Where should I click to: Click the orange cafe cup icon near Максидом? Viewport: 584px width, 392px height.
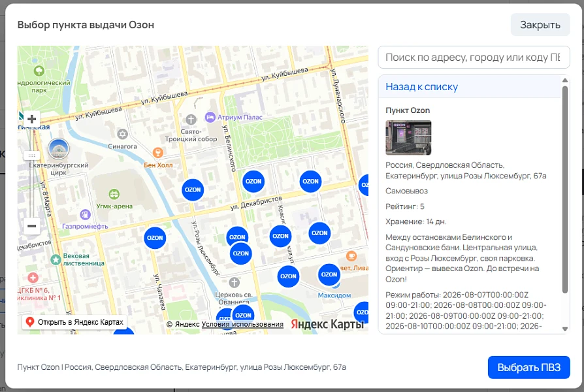point(351,256)
